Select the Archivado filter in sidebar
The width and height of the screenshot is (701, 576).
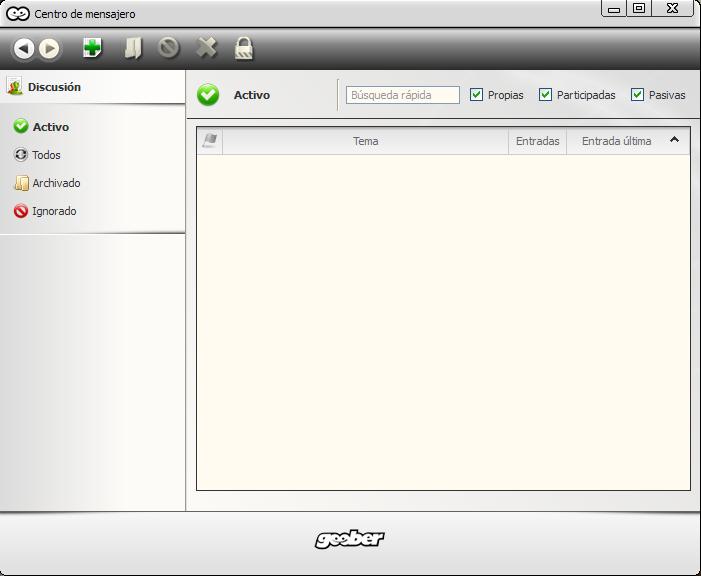pos(47,183)
